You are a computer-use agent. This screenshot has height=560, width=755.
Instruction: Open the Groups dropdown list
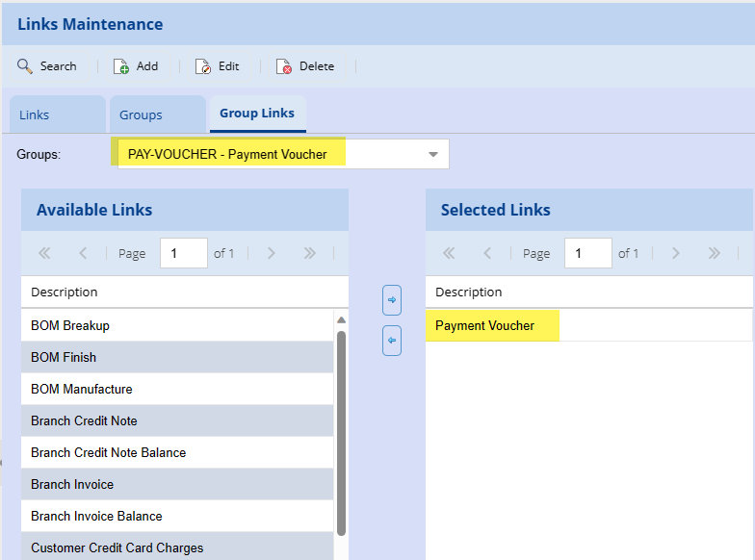[432, 154]
